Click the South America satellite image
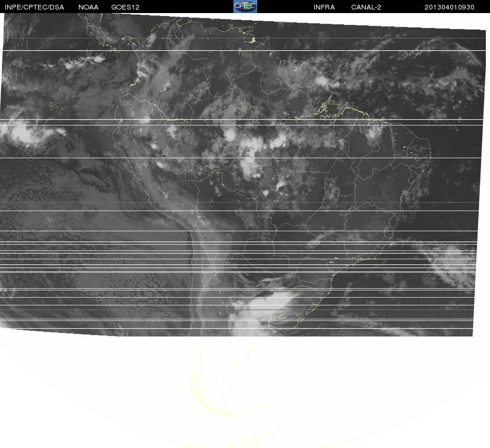This screenshot has width=490, height=448. pyautogui.click(x=243, y=175)
